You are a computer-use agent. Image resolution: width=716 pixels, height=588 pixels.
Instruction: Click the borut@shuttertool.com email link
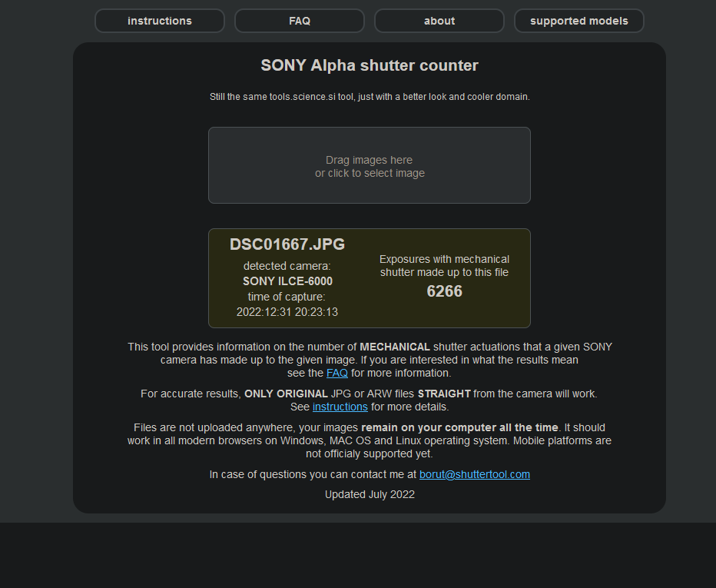click(x=475, y=475)
